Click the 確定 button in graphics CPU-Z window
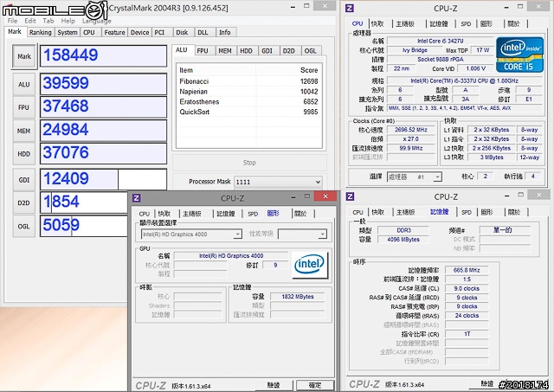Viewport: 554px width, 392px height. tap(315, 385)
